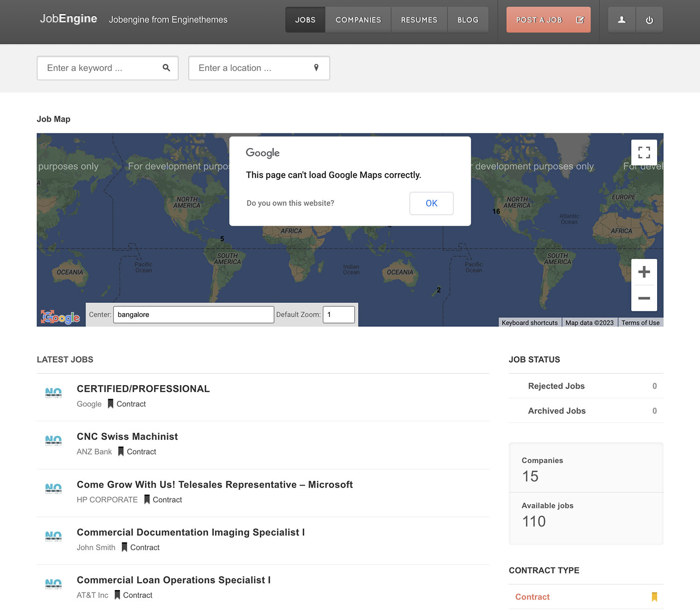Open the COMPANIES navigation tab
Image resolution: width=700 pixels, height=611 pixels.
pos(358,20)
